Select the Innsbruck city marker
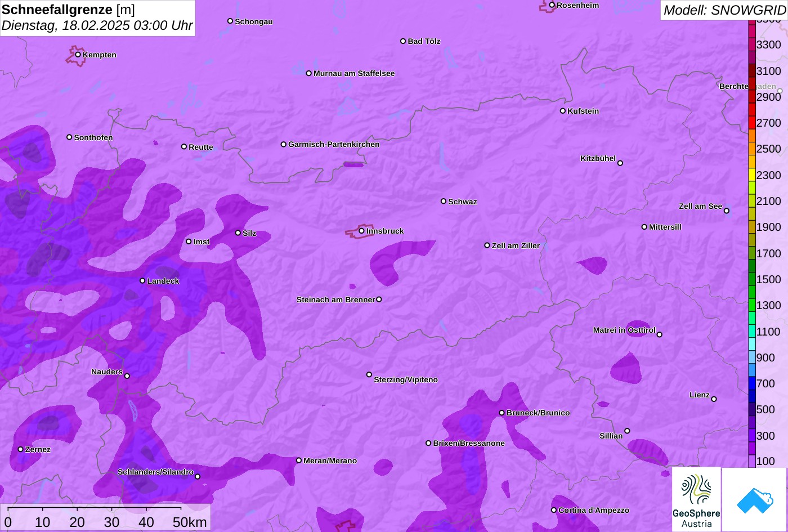The width and height of the screenshot is (788, 532). 362,231
